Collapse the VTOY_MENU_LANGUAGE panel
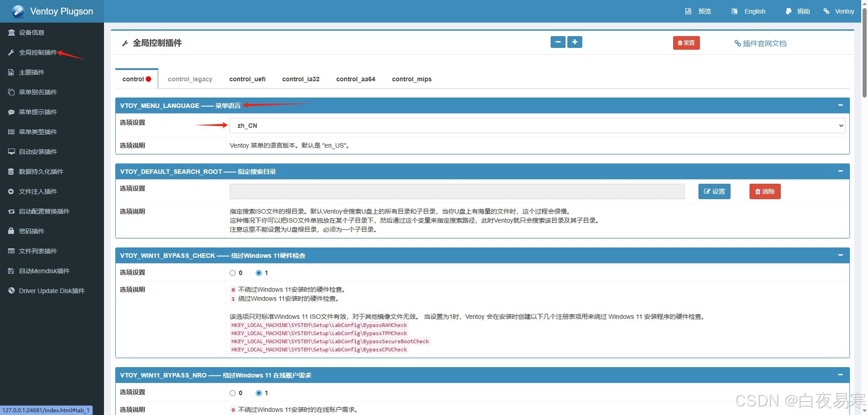Image resolution: width=868 pixels, height=415 pixels. [840, 105]
